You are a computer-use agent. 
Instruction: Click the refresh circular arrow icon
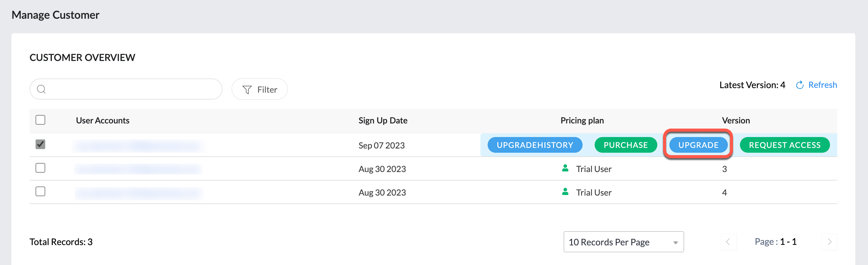coord(800,85)
